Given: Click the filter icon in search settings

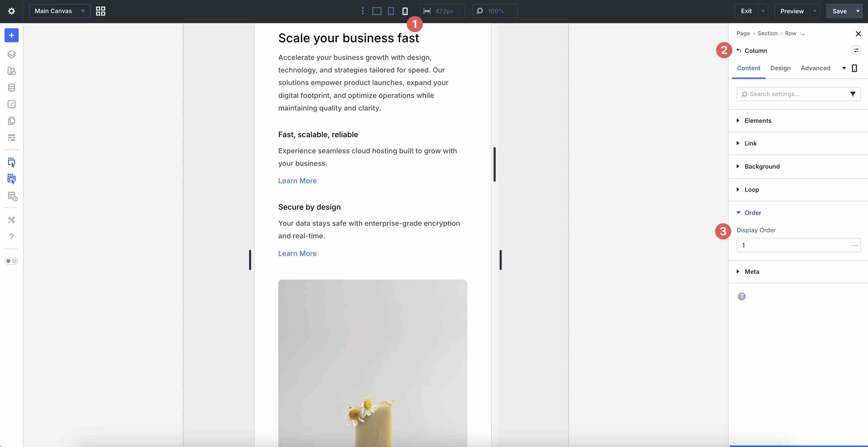Looking at the screenshot, I should (852, 94).
